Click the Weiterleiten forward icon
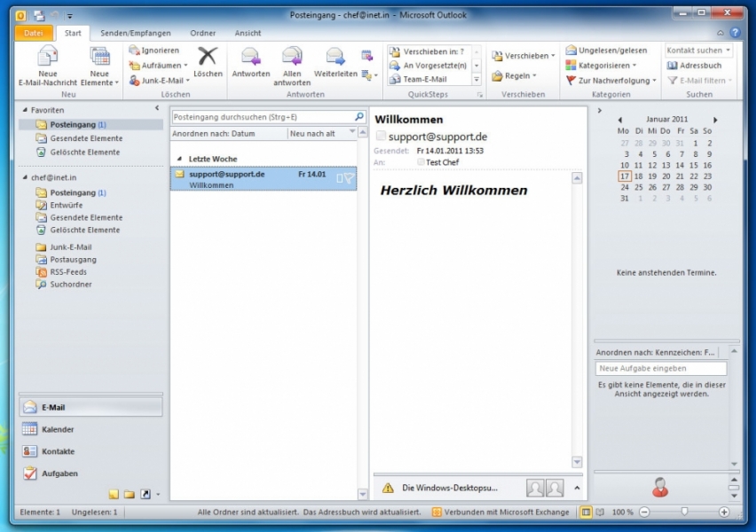The height and width of the screenshot is (532, 756). (335, 58)
